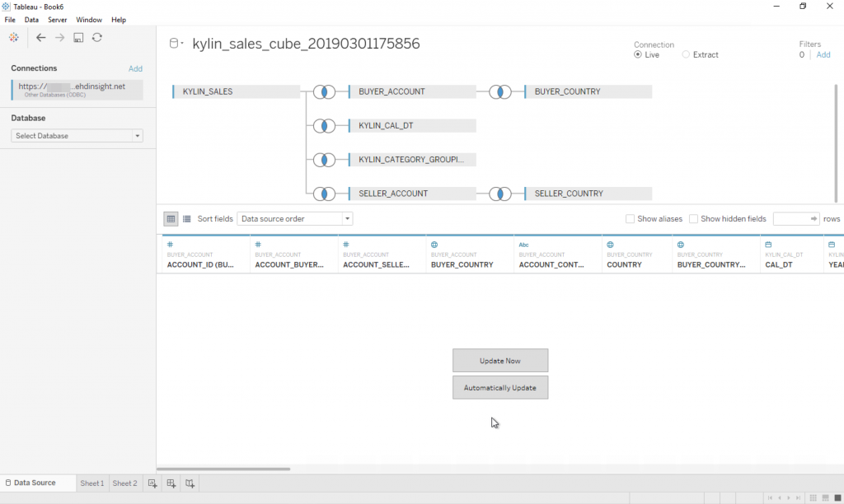The image size is (844, 504).
Task: Open the Server menu
Action: point(57,20)
